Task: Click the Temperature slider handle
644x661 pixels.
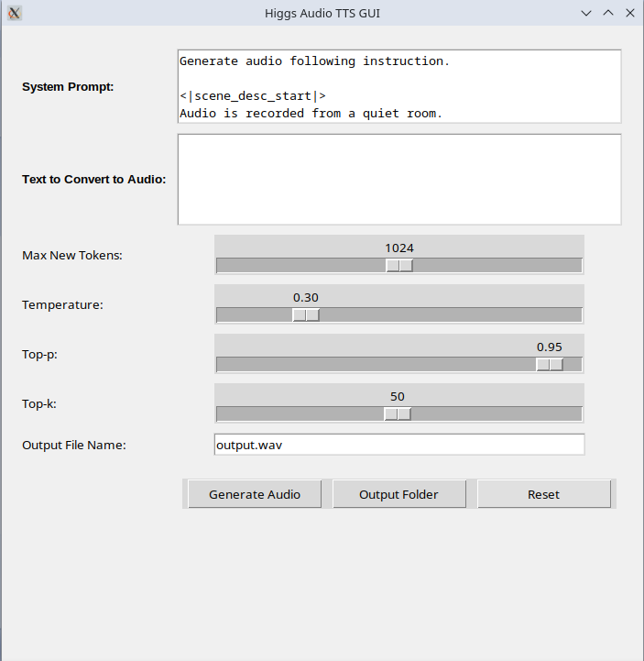Action: point(306,314)
